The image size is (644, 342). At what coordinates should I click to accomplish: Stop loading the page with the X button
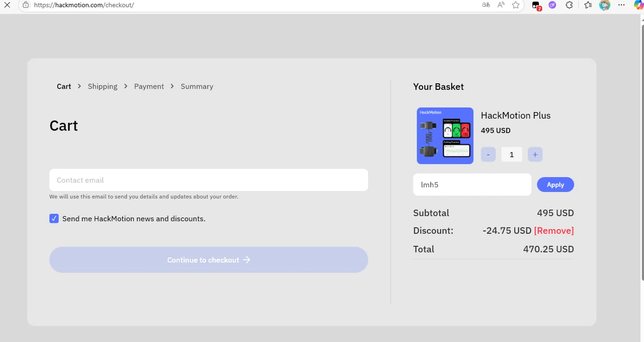[7, 5]
